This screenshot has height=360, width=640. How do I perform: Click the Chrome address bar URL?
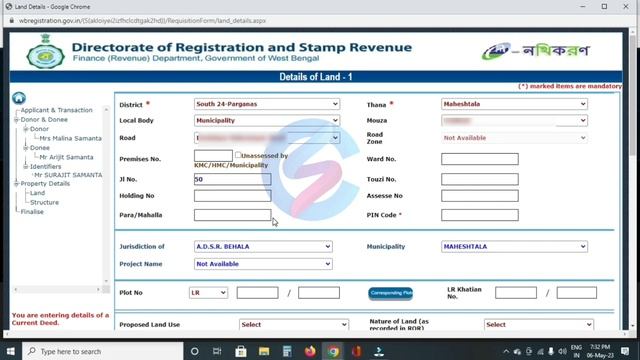pos(142,20)
